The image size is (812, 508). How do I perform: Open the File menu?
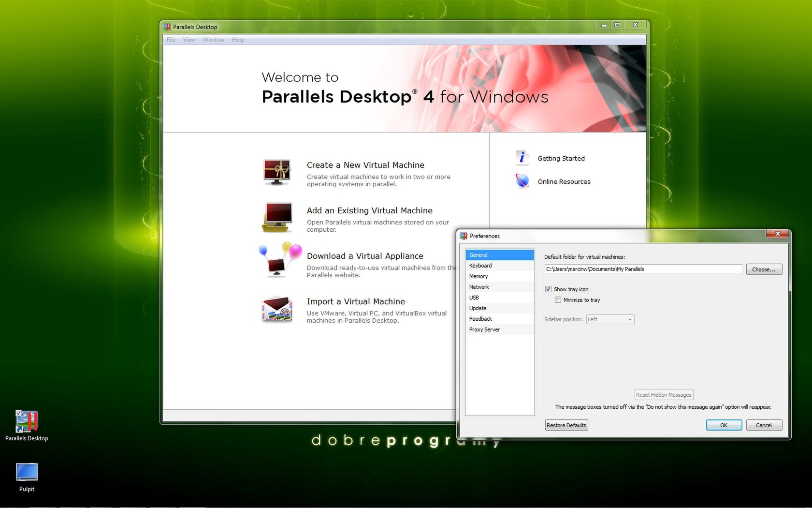click(x=171, y=40)
